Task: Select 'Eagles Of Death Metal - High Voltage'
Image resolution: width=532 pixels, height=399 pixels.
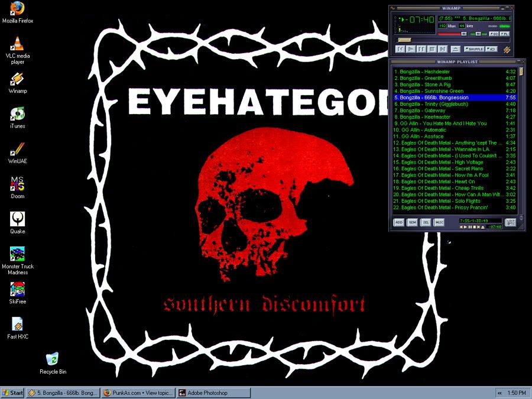Action: (x=455, y=162)
